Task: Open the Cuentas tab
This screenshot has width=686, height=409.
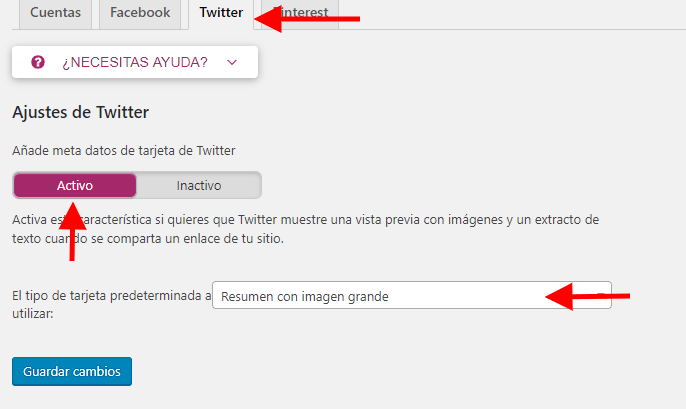Action: [55, 13]
